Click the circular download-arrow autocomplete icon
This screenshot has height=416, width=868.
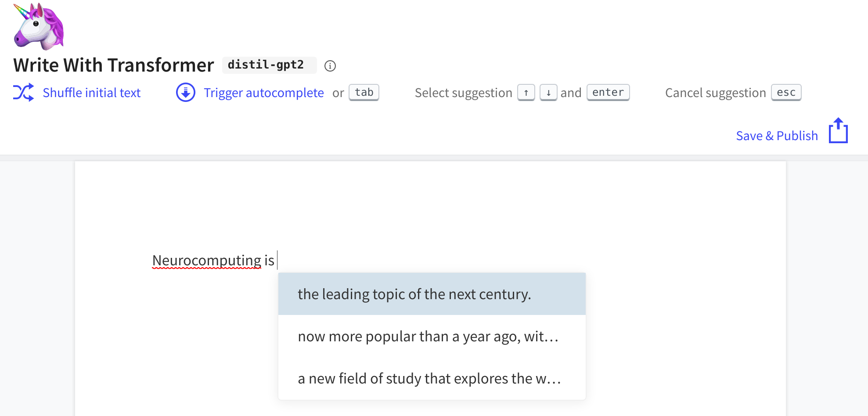(x=186, y=93)
